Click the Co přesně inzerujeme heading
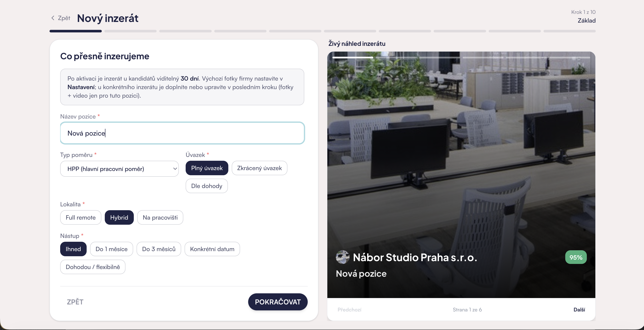Screen dimensions: 644x330 (105, 56)
